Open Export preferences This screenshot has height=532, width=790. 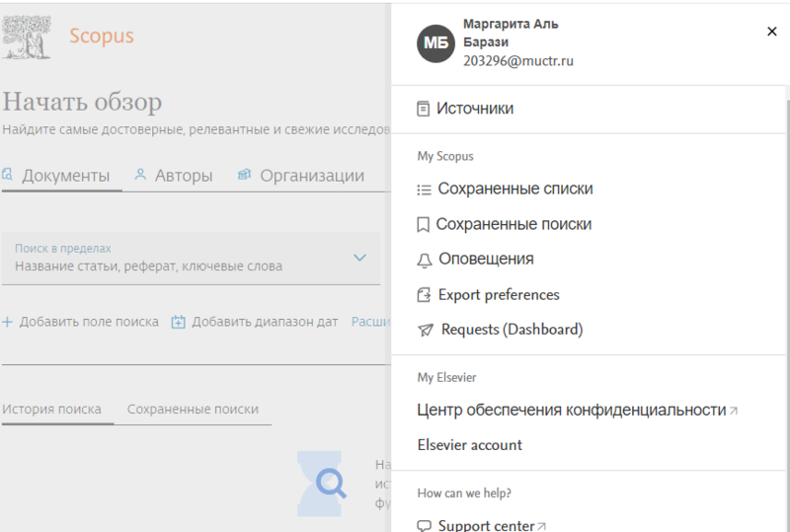click(499, 295)
